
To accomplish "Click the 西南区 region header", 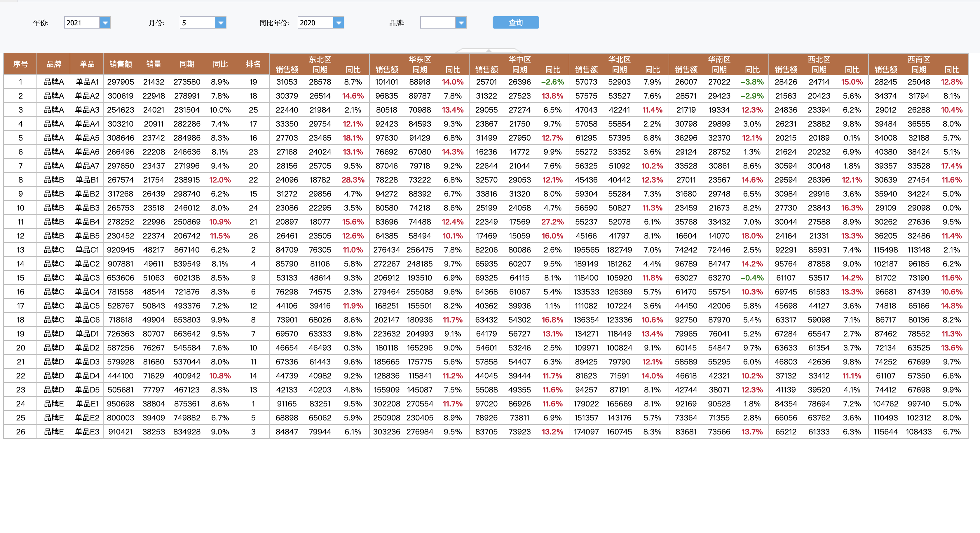I will (918, 59).
